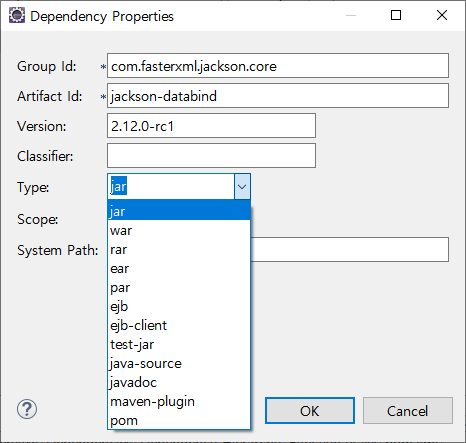
Task: Click the Dependency Properties title bar icon
Action: click(17, 15)
